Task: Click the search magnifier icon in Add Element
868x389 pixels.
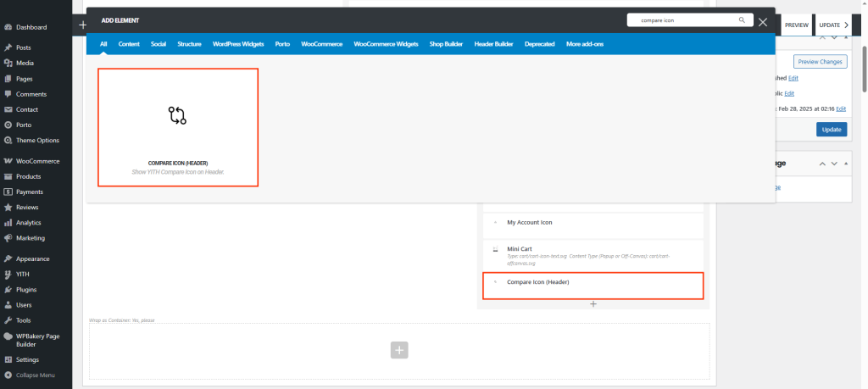Action: pyautogui.click(x=742, y=19)
